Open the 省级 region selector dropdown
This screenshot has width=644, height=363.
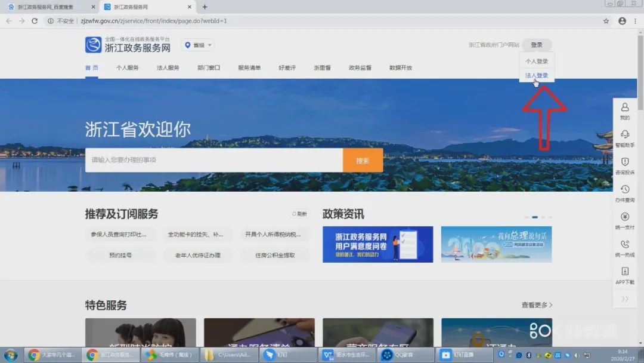click(199, 45)
